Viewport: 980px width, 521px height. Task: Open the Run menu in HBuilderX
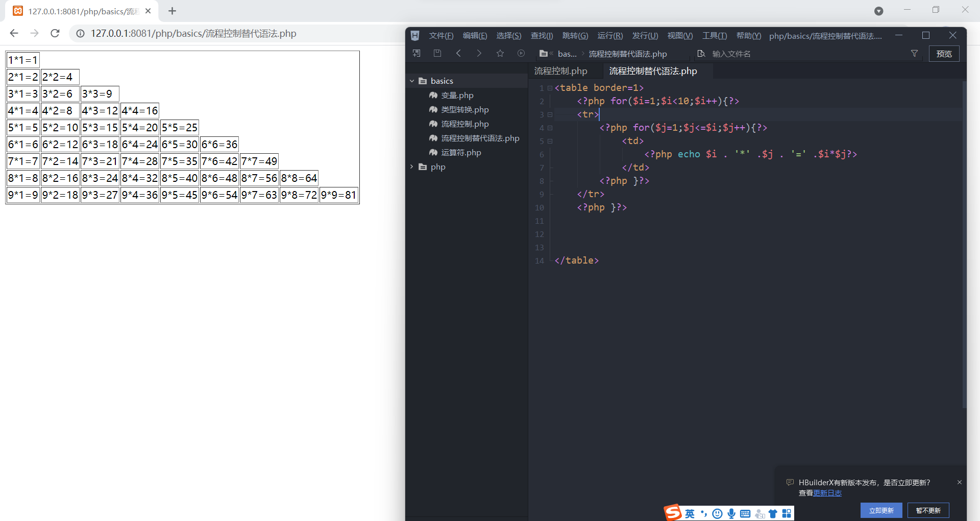coord(610,36)
